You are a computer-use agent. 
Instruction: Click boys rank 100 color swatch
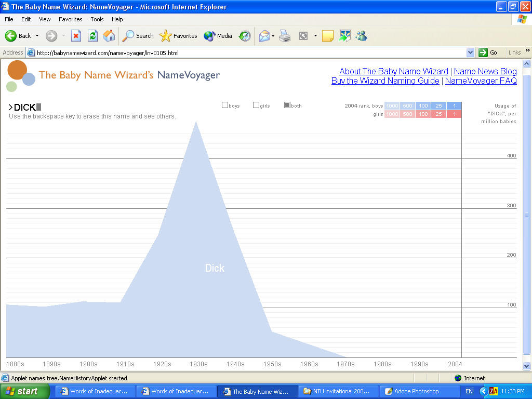423,105
